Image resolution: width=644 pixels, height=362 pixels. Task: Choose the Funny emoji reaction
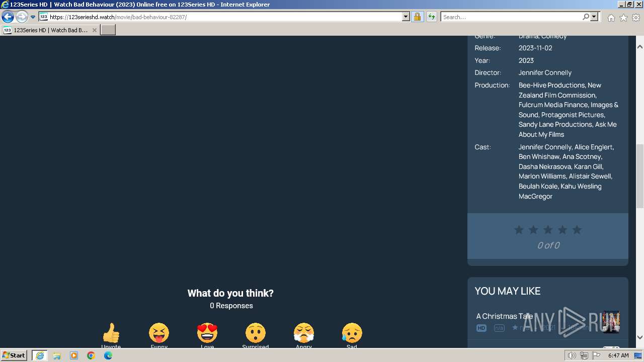[159, 333]
